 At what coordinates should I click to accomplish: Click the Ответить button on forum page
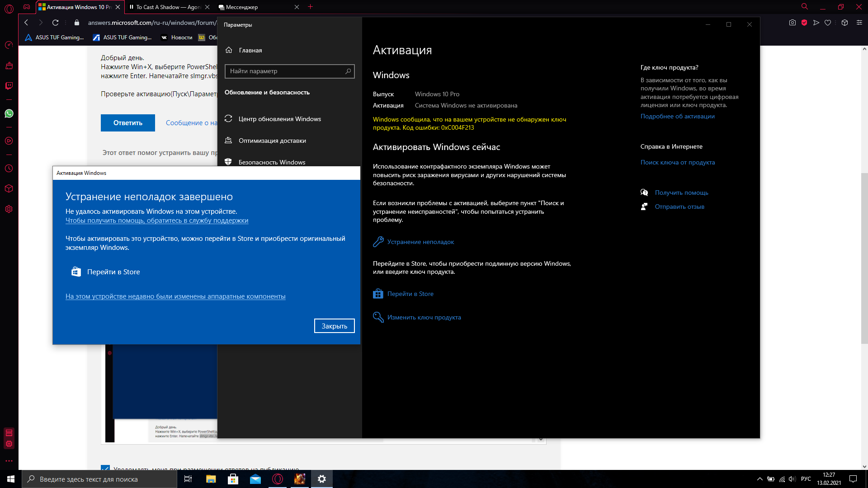pyautogui.click(x=128, y=123)
